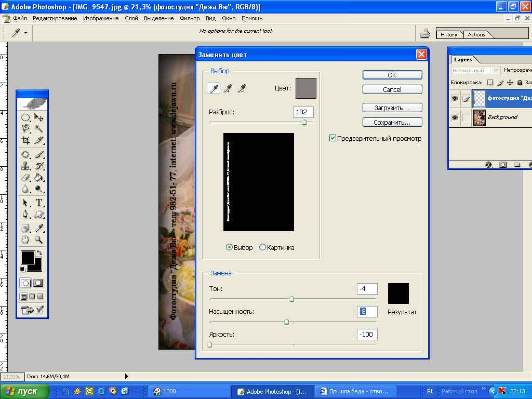Image resolution: width=532 pixels, height=399 pixels.
Task: Hide the фотостудия text layer
Action: 455,98
